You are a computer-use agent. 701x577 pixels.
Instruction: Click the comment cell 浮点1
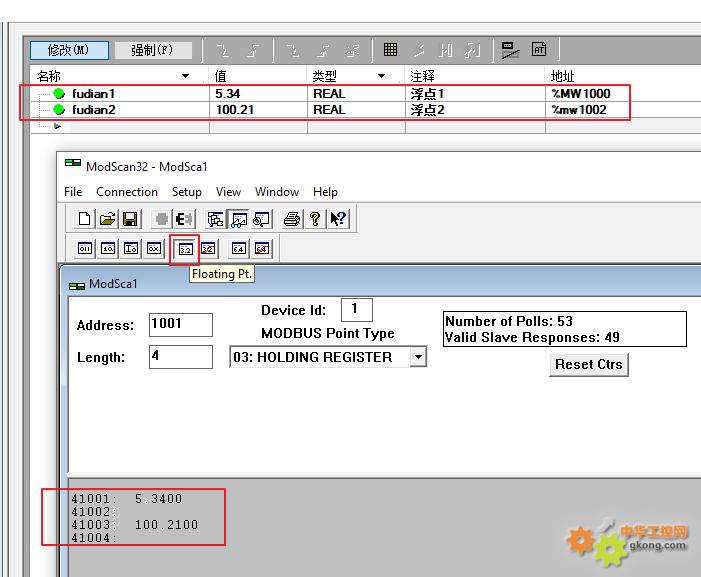pyautogui.click(x=475, y=93)
